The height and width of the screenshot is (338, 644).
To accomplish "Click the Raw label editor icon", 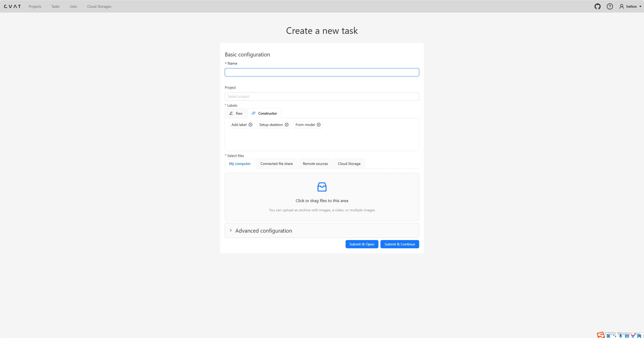I will pos(231,113).
